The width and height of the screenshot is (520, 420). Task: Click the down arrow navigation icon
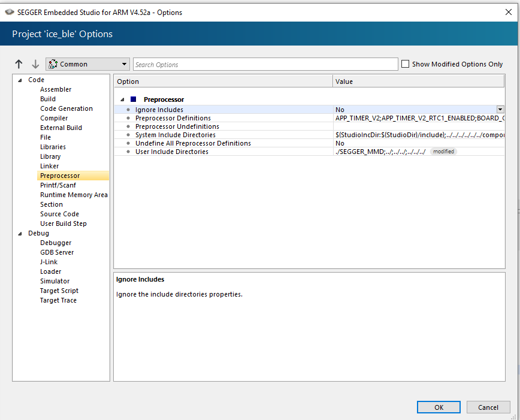point(35,64)
